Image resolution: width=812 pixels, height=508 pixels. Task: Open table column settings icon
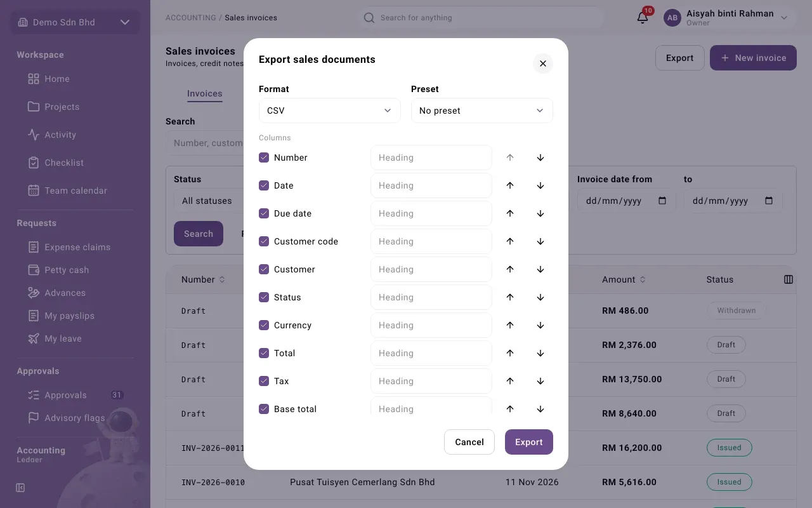click(789, 279)
